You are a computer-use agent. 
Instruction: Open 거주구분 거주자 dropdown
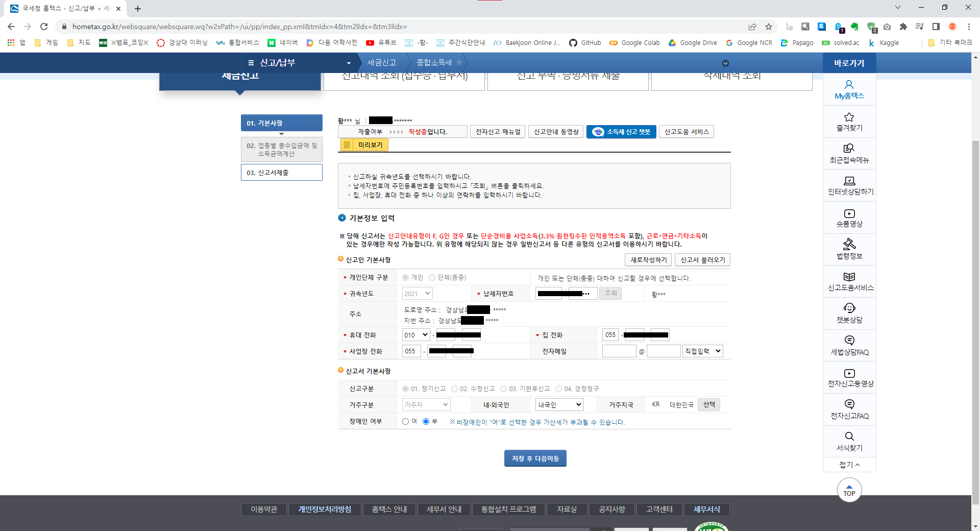point(426,405)
